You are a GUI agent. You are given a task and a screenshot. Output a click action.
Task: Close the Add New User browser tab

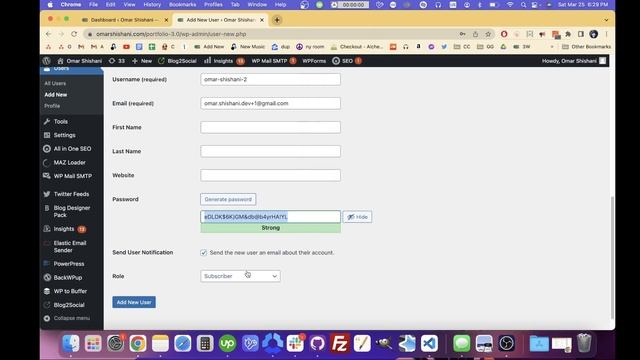coord(262,20)
